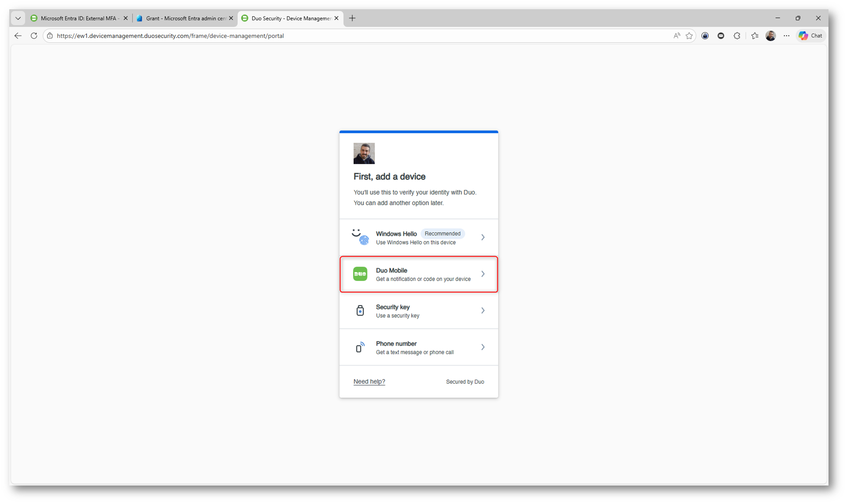Open the tab search dropdown arrow
The height and width of the screenshot is (504, 847).
coord(18,18)
